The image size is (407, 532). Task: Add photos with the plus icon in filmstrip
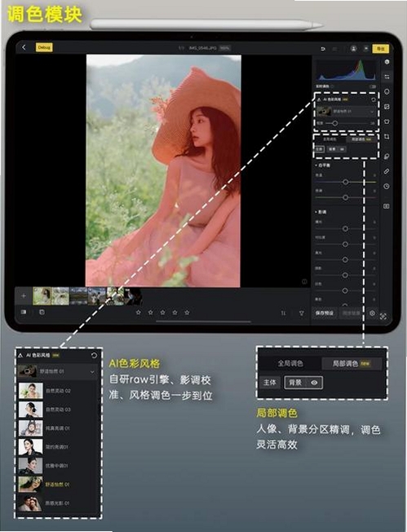pyautogui.click(x=24, y=296)
